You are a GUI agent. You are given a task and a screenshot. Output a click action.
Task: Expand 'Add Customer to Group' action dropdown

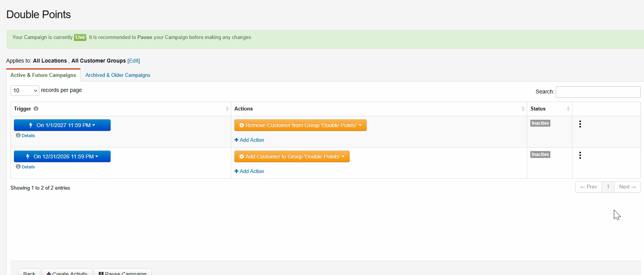point(292,156)
